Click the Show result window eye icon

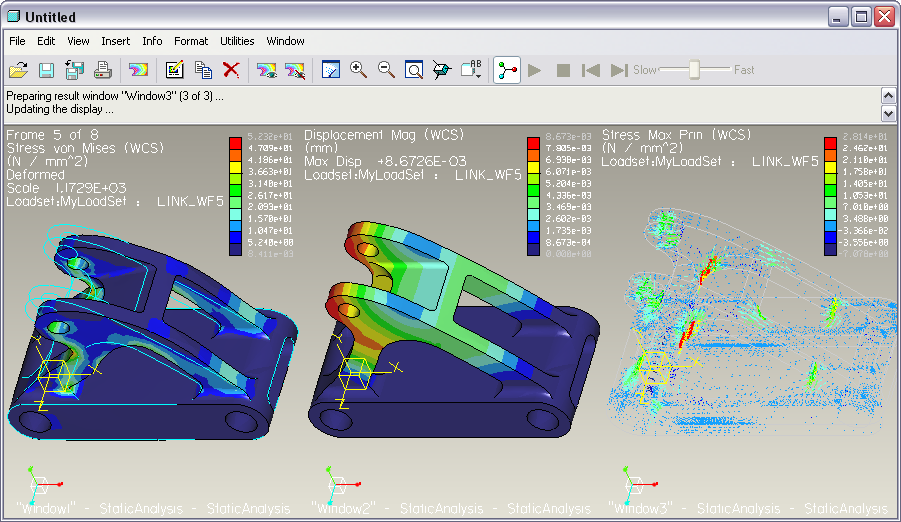tap(266, 70)
